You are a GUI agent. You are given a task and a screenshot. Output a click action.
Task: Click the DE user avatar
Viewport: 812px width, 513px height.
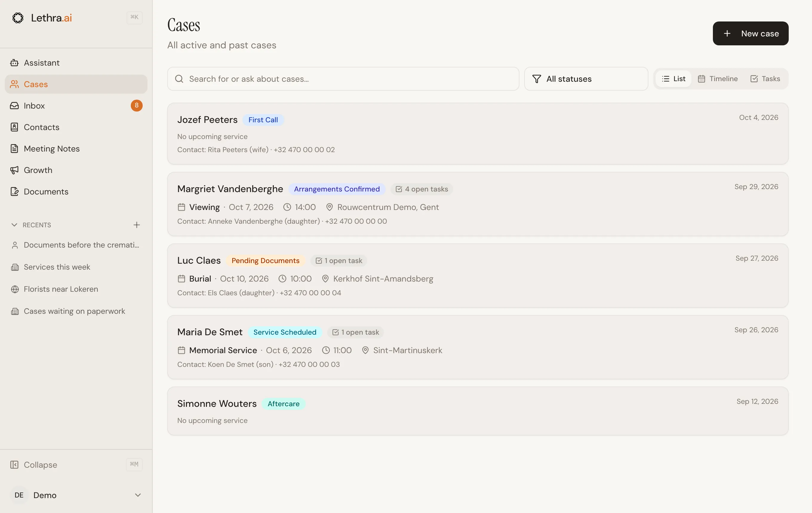point(19,495)
